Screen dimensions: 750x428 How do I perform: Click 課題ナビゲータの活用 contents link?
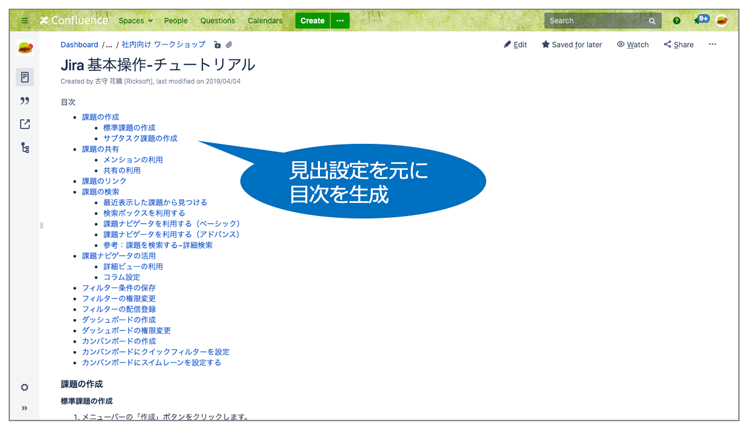click(119, 256)
